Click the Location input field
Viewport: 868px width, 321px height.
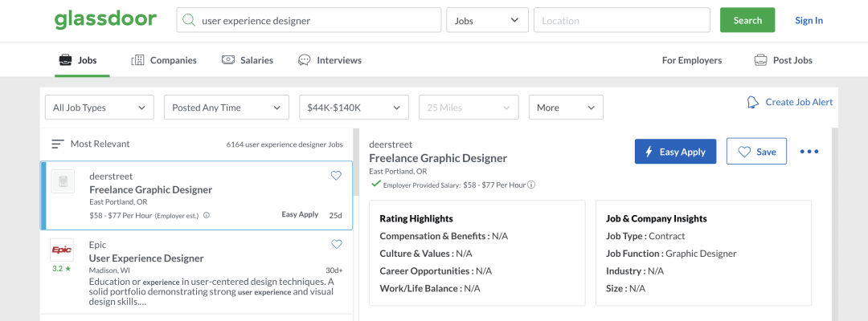[x=621, y=20]
